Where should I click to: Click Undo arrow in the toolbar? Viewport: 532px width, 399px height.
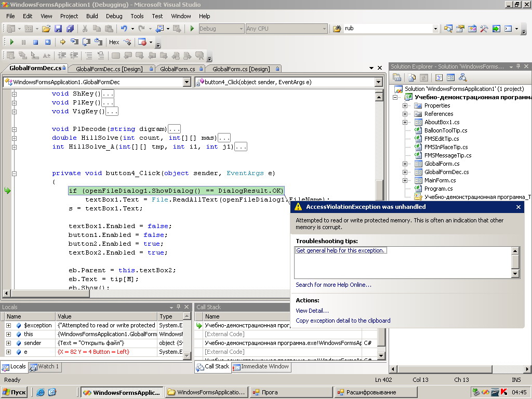point(124,29)
